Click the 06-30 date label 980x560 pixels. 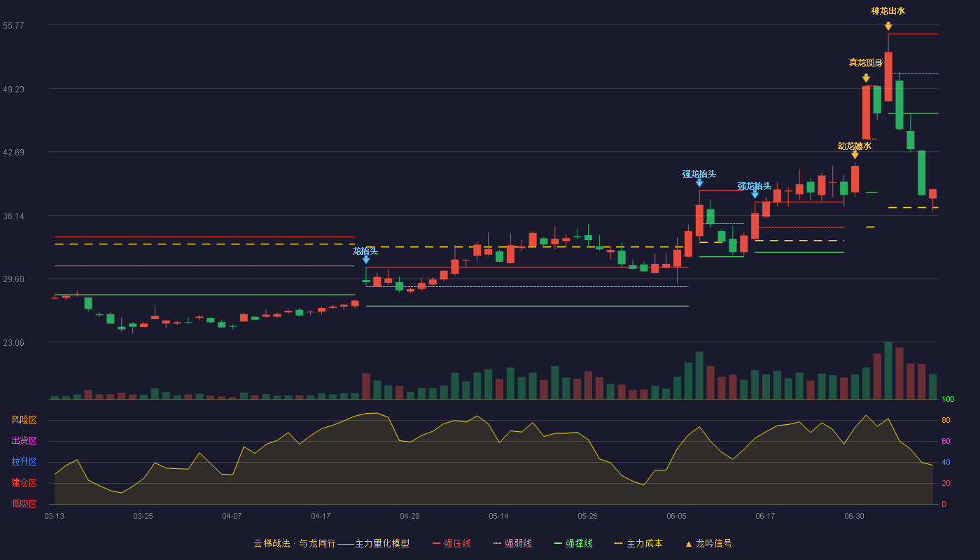[x=854, y=516]
